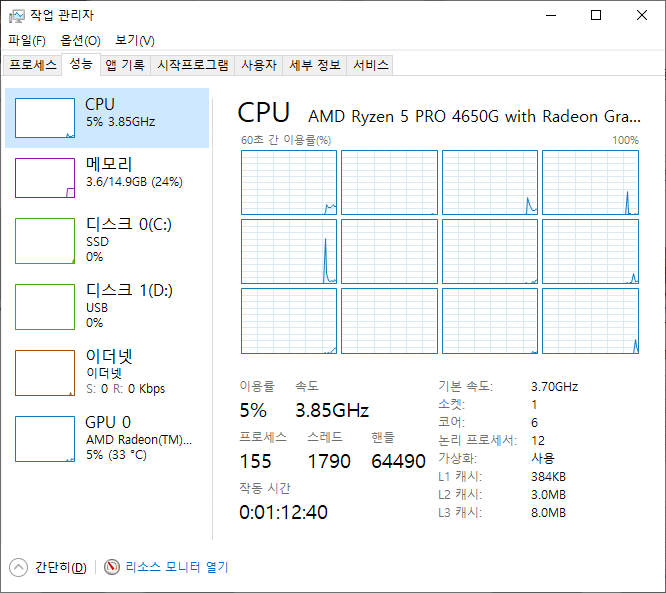Screen dimensions: 666x593
Task: Select the 이더넷 network graph
Action: (x=45, y=372)
